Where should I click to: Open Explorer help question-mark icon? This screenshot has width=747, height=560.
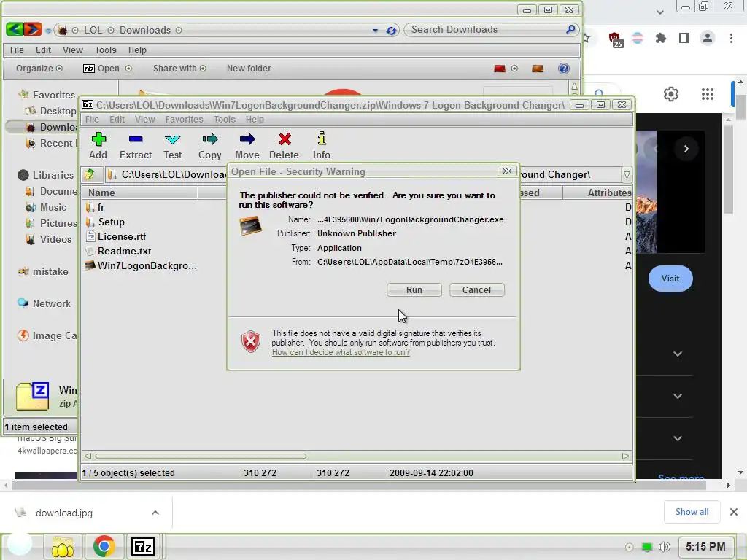(564, 69)
